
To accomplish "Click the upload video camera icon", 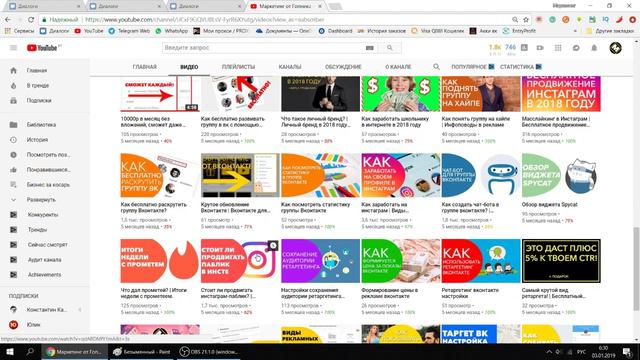I will pyautogui.click(x=540, y=48).
